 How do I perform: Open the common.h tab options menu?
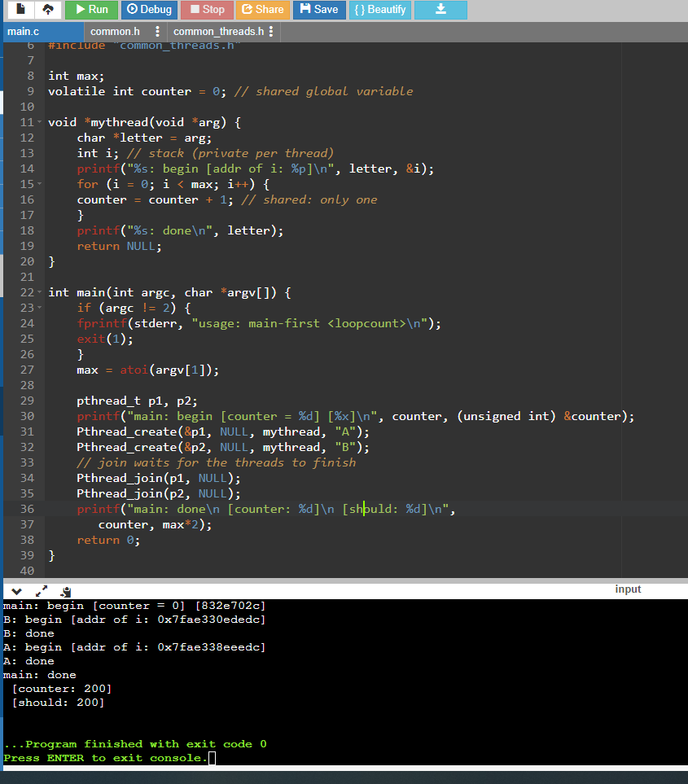(157, 32)
